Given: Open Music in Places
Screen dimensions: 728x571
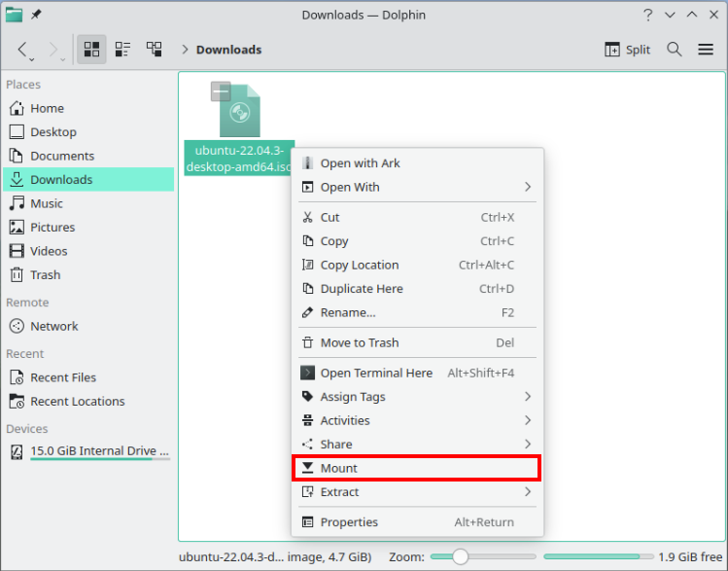Looking at the screenshot, I should [88, 203].
